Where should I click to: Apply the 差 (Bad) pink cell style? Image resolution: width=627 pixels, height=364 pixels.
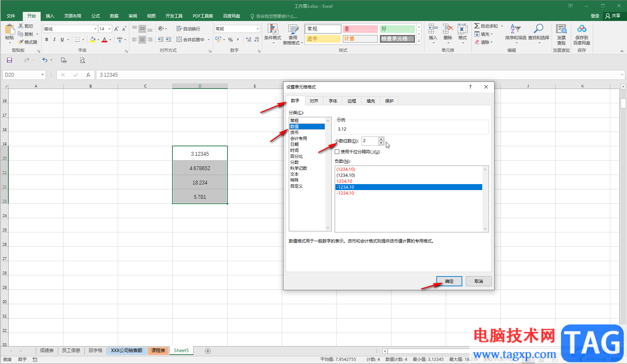click(x=360, y=29)
